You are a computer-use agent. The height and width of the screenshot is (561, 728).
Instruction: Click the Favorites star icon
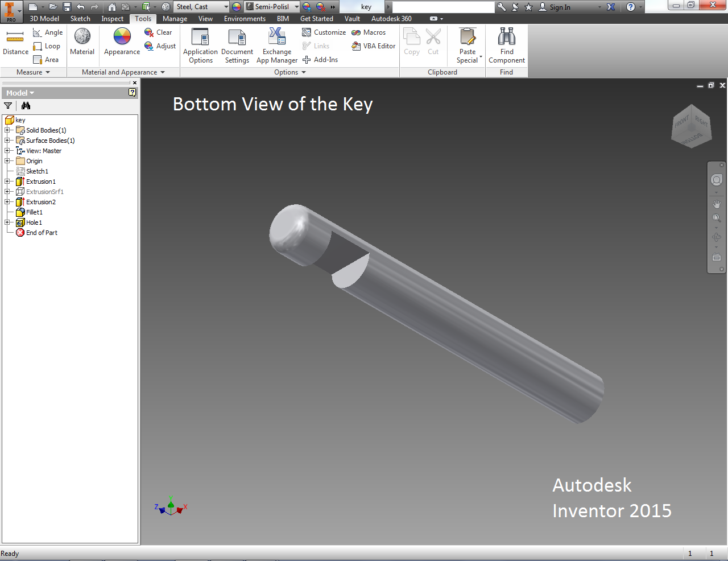tap(528, 7)
